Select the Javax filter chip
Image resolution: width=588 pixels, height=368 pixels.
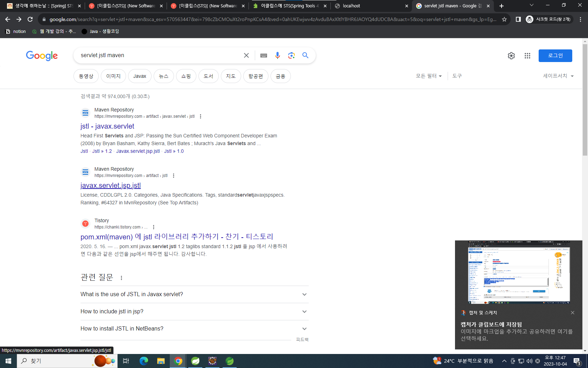coord(140,76)
